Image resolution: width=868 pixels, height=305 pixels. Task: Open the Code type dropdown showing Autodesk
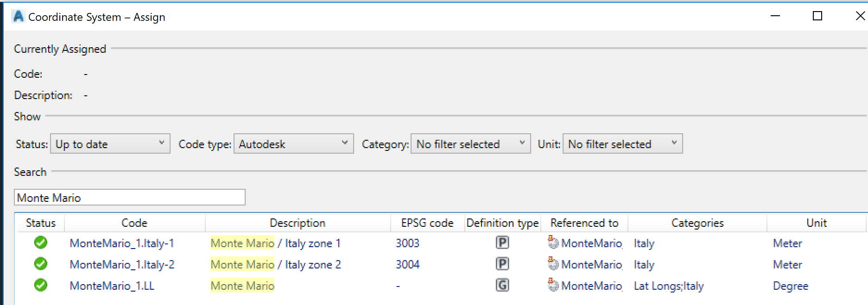coord(293,144)
